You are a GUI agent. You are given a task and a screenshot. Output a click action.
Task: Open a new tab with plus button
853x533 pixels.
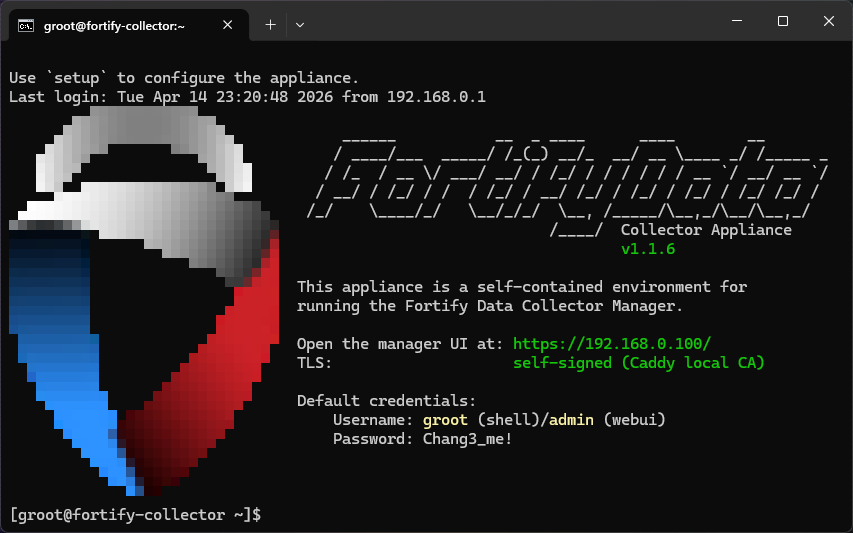[x=270, y=25]
